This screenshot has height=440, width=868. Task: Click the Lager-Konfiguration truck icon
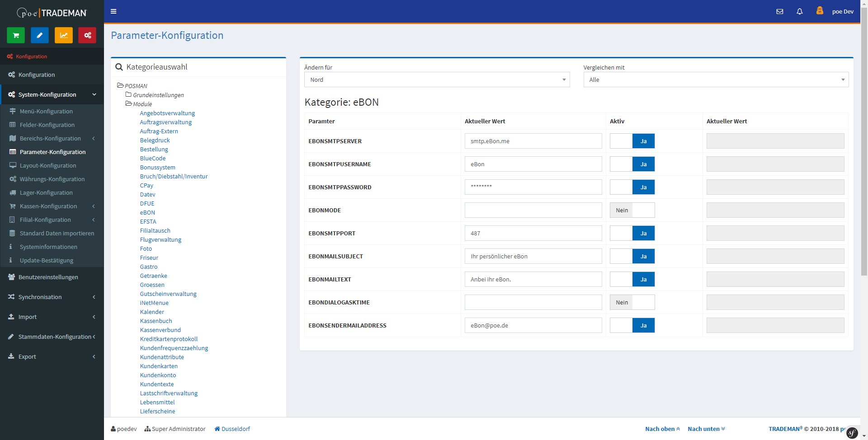[13, 192]
